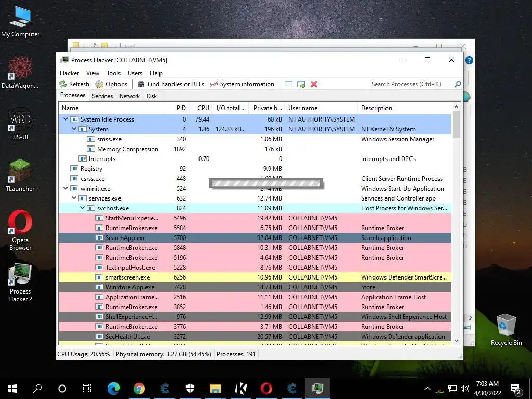Select the SearchApp.exe process

pos(255,237)
